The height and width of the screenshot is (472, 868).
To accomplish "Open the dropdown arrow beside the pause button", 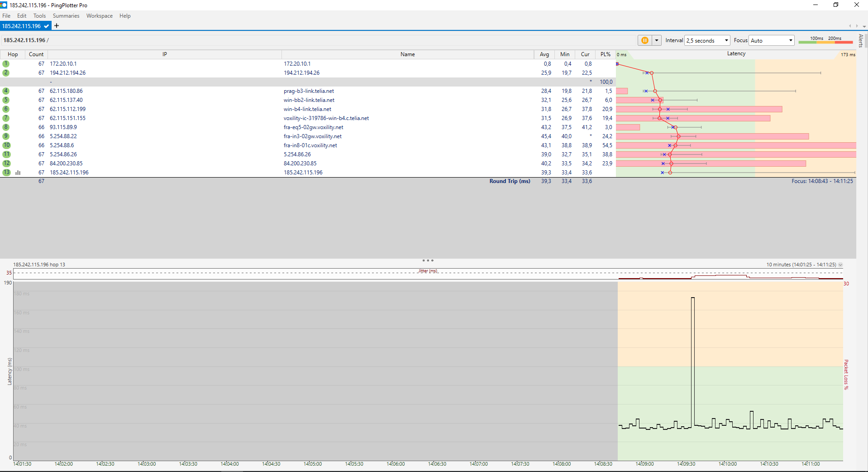I will (x=657, y=40).
